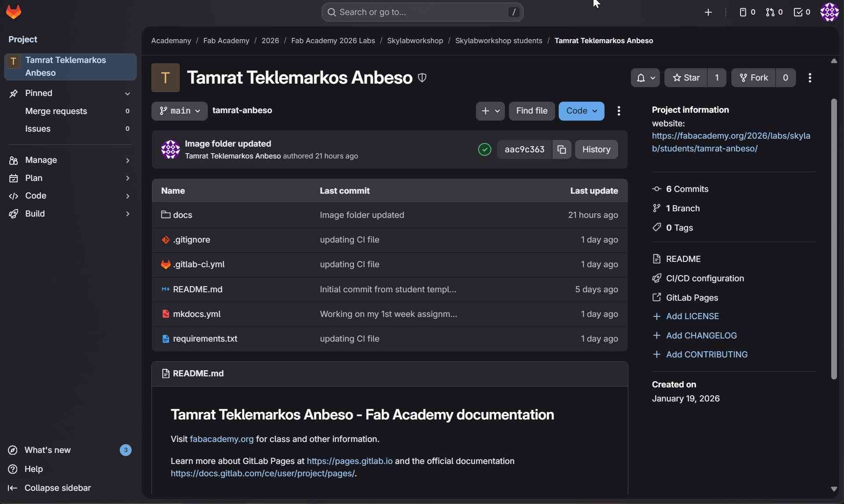Expand the Code download dropdown
This screenshot has height=504, width=844.
pos(581,111)
